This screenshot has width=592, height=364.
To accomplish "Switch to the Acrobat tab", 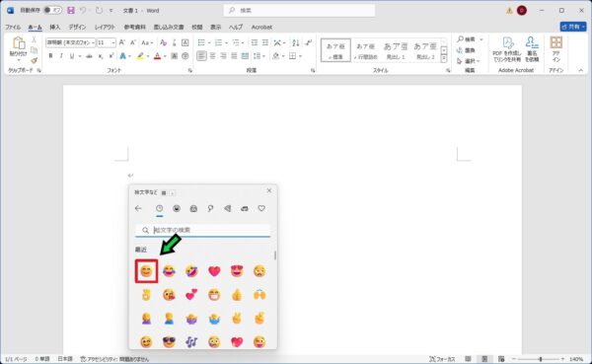I will point(261,27).
